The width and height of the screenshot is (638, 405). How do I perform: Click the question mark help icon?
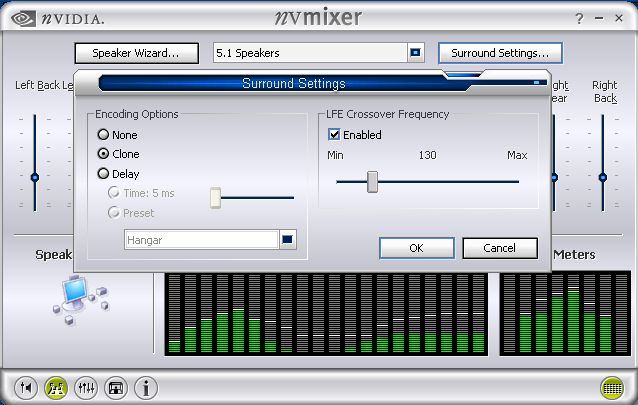click(579, 18)
